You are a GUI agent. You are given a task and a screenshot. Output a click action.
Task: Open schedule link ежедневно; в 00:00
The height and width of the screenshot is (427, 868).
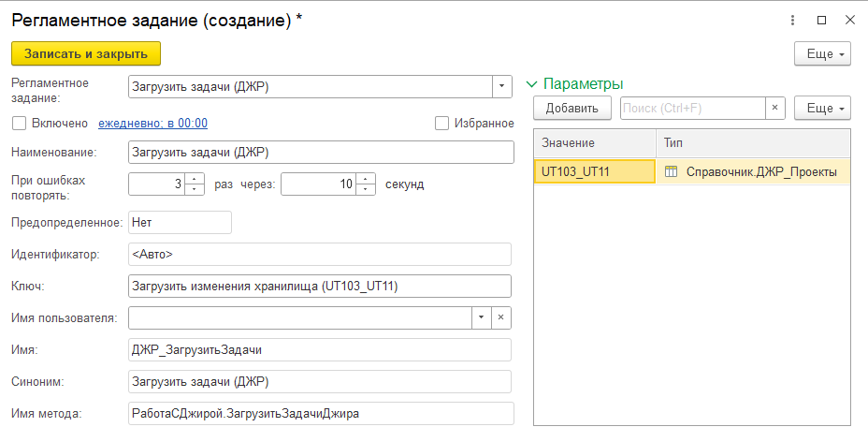[152, 123]
